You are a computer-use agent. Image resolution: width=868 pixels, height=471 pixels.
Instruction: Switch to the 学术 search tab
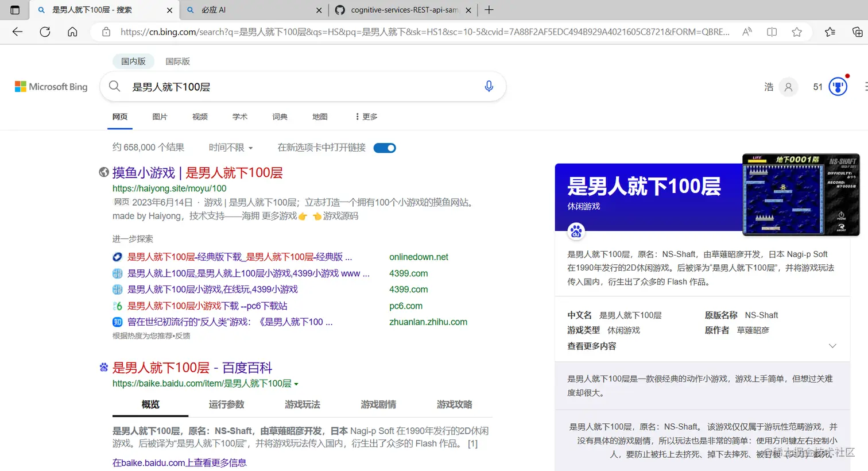(240, 117)
